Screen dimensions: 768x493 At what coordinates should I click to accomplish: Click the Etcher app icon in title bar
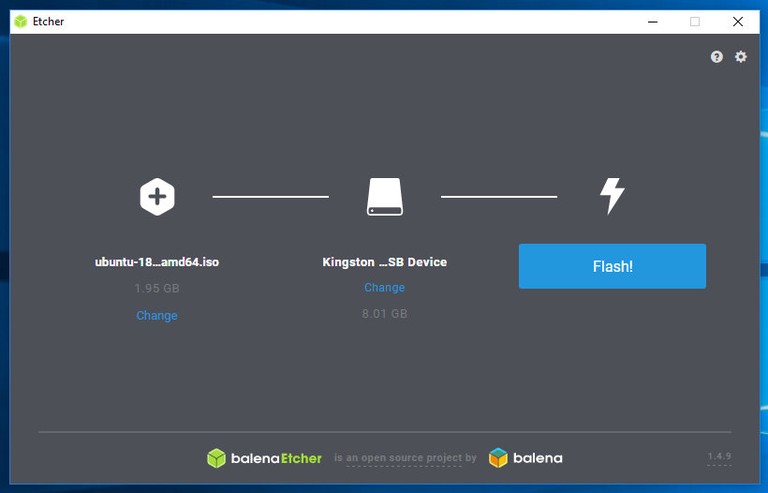point(21,21)
